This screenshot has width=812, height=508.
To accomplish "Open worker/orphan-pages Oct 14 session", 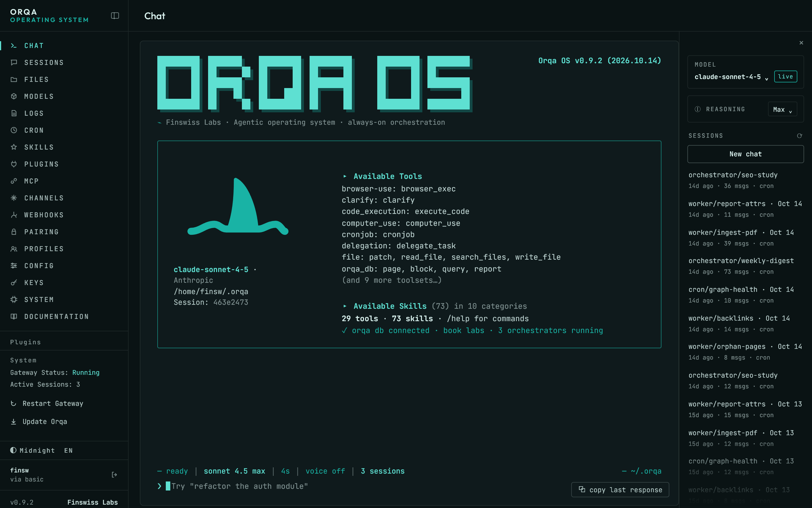I will tap(745, 352).
